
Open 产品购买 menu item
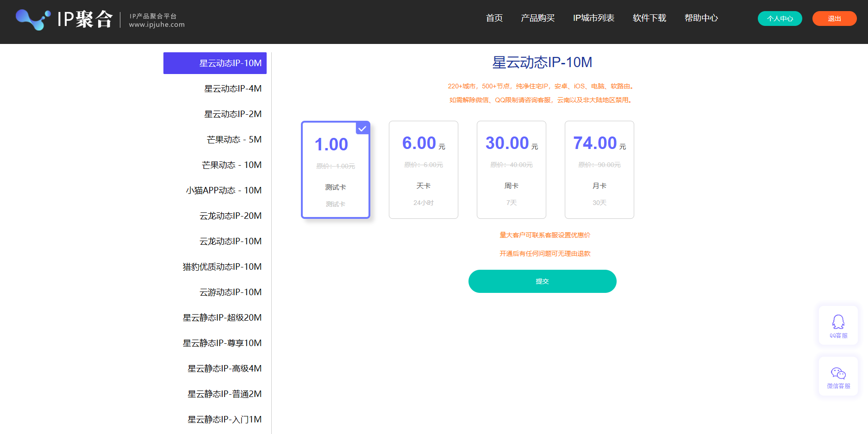(537, 18)
